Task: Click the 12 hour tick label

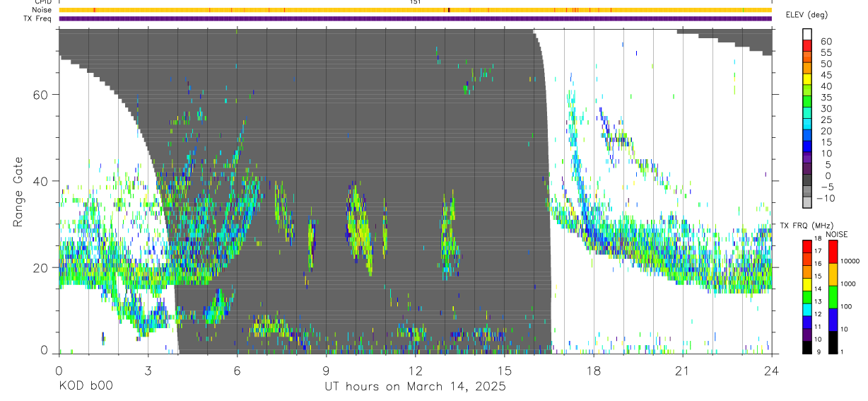Action: (x=416, y=371)
